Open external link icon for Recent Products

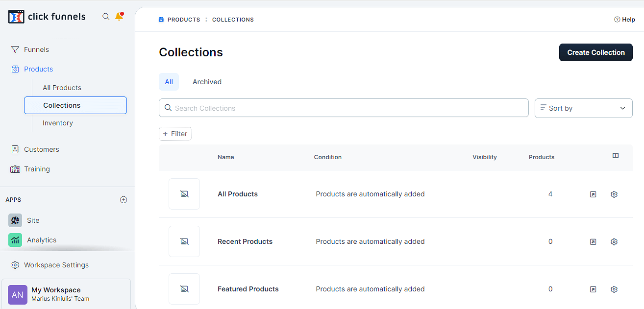click(593, 242)
